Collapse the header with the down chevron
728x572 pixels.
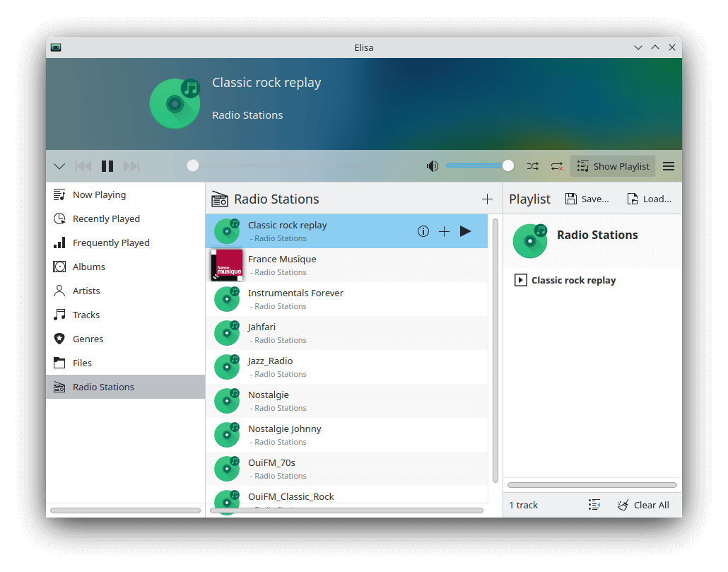click(x=59, y=166)
